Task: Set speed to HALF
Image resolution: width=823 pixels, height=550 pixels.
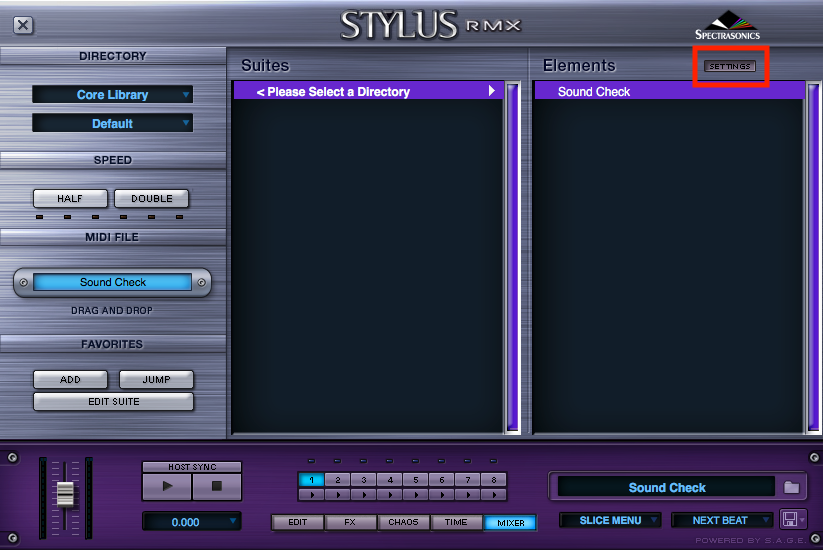Action: (70, 198)
